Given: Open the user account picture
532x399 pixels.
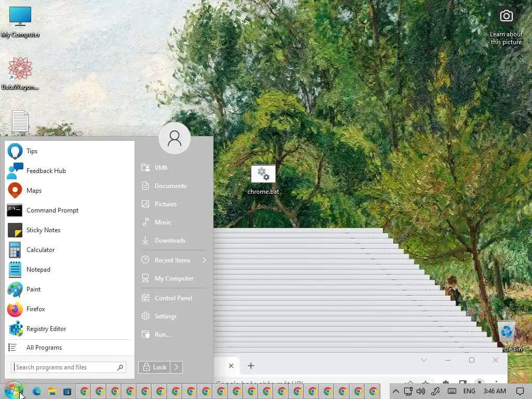Looking at the screenshot, I should pyautogui.click(x=175, y=138).
